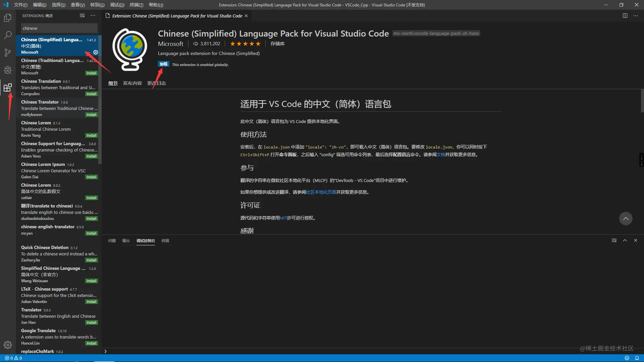Select LTeX - Chinese support extension item
644x362 pixels.
58,295
